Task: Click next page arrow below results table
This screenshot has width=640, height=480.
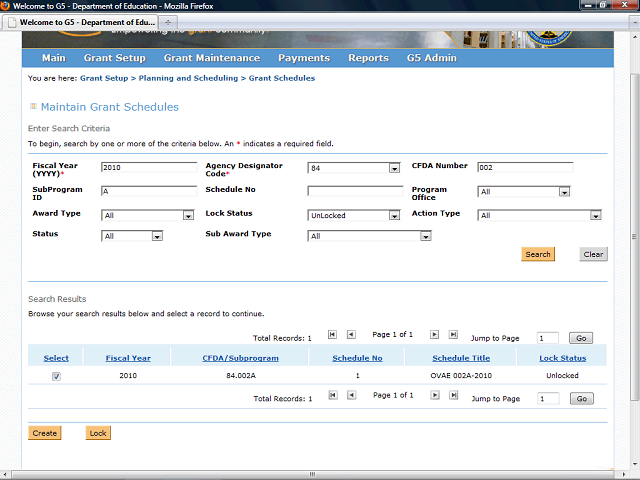Action: point(435,396)
